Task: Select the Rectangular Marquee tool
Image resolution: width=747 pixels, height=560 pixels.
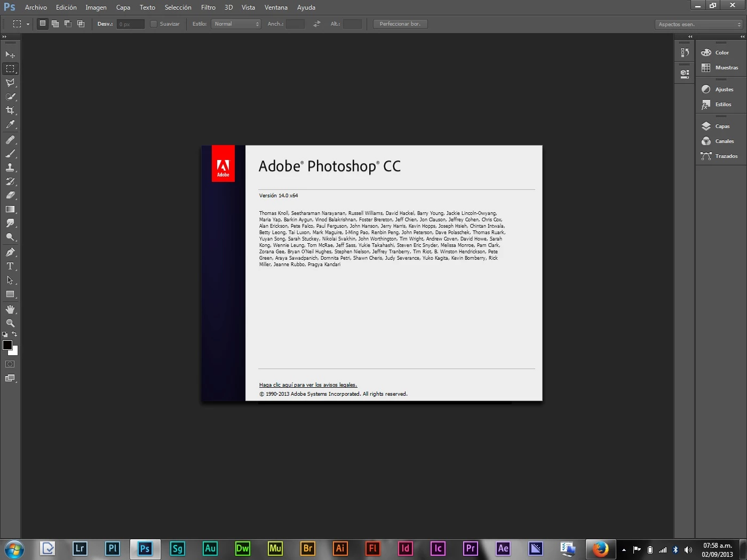Action: 10,69
